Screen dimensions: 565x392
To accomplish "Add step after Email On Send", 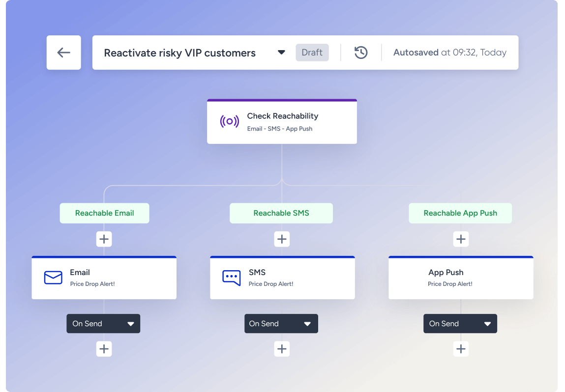I will pyautogui.click(x=104, y=349).
